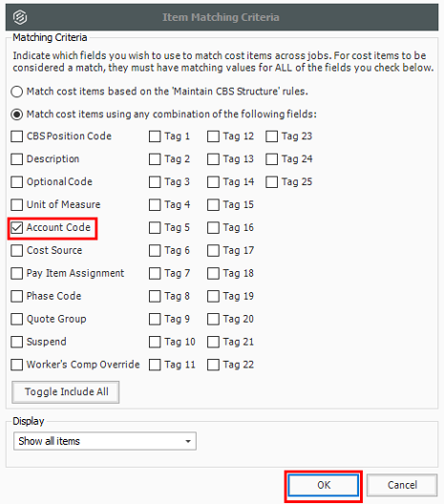Click the OK button
This screenshot has width=444, height=504.
[x=324, y=485]
